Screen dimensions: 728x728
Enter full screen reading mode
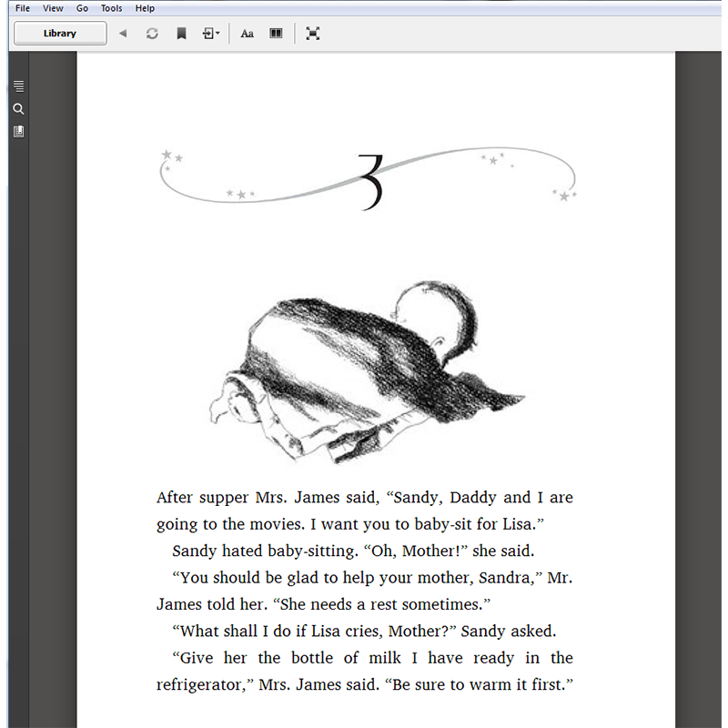312,34
